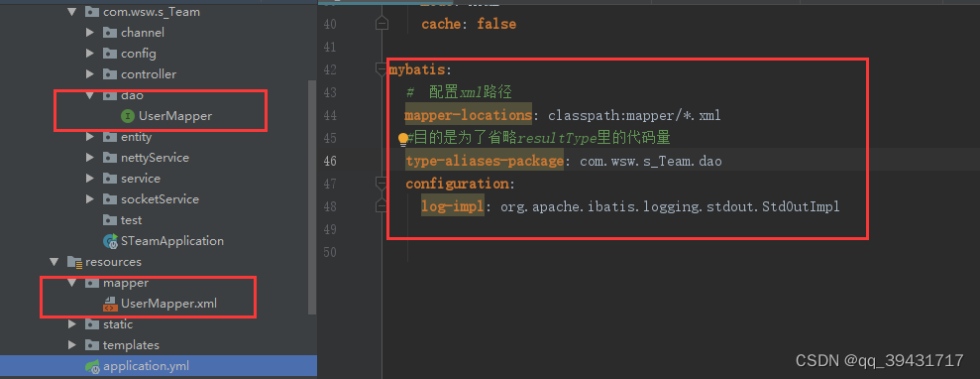Click the 'type-aliases-package' key

[x=485, y=161]
